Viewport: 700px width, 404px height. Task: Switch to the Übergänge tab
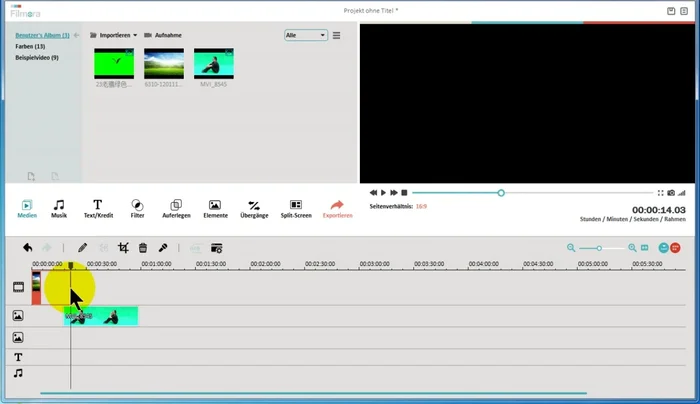[254, 208]
